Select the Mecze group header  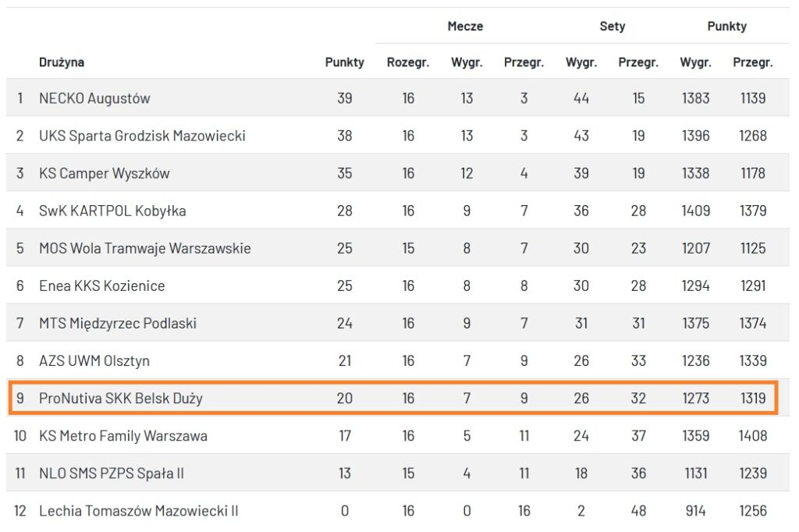pos(465,27)
